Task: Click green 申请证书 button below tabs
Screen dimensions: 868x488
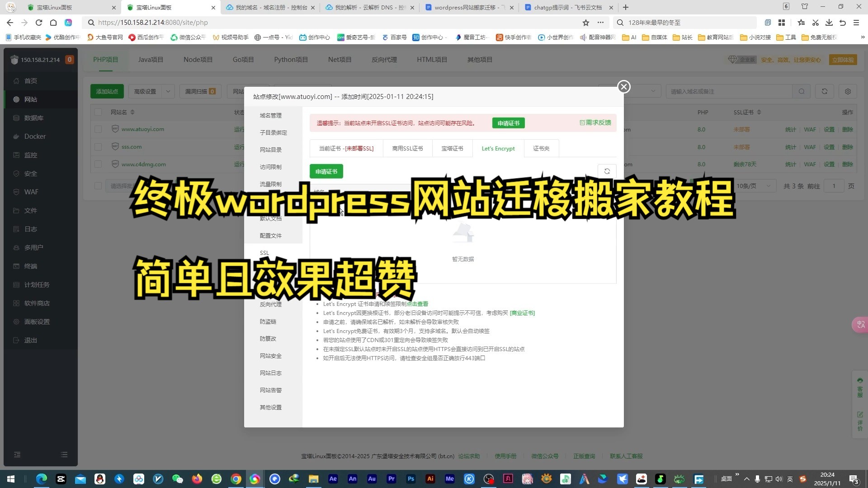Action: pyautogui.click(x=326, y=171)
